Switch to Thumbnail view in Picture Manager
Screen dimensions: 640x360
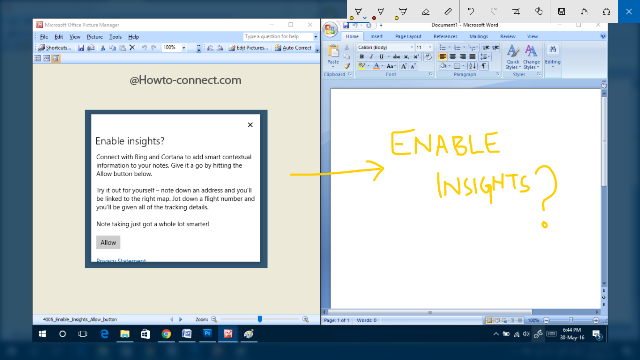pyautogui.click(x=38, y=58)
